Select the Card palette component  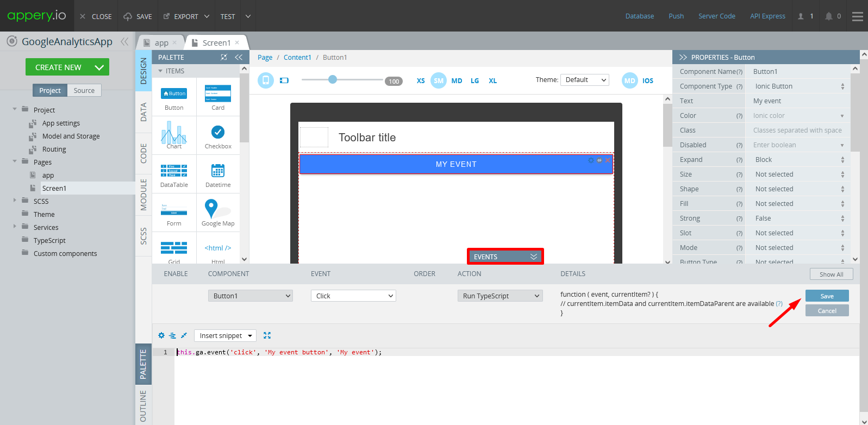[218, 98]
